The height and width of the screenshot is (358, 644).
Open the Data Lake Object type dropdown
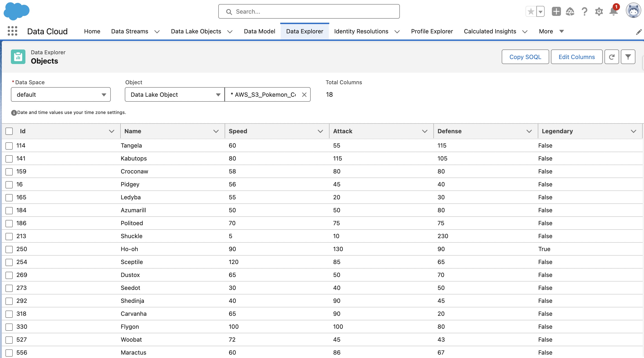pyautogui.click(x=175, y=95)
